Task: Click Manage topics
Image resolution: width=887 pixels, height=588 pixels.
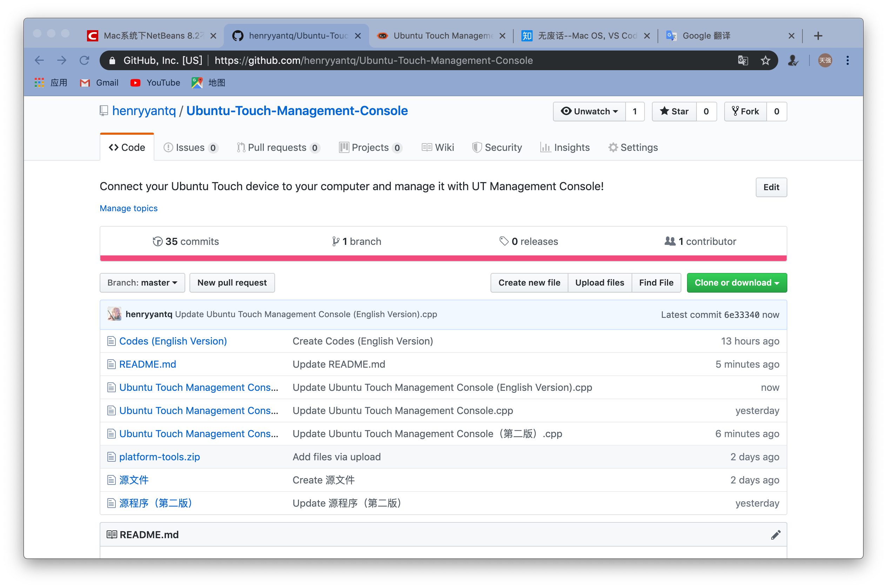Action: pos(129,208)
